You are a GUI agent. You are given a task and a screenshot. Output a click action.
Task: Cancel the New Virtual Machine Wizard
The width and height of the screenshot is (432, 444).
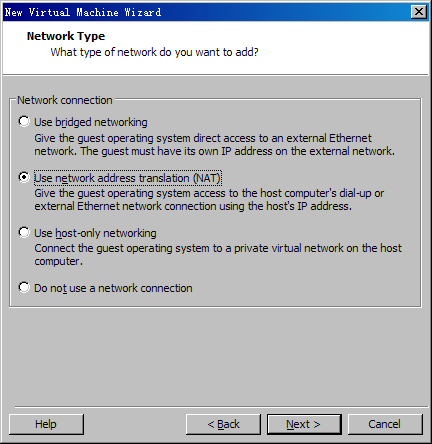385,424
